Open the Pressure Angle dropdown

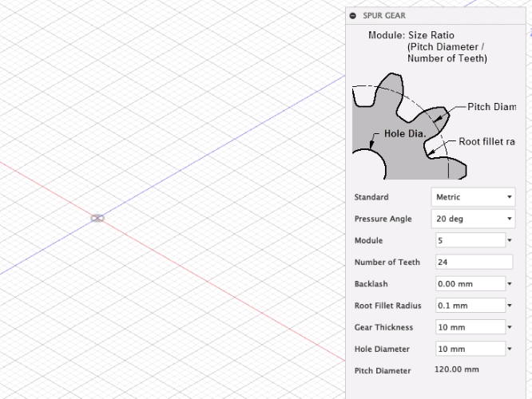(x=474, y=219)
